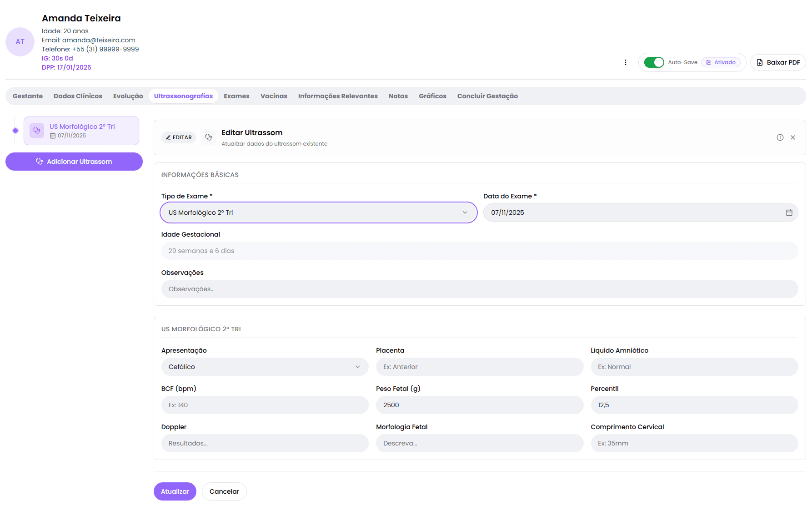Image resolution: width=812 pixels, height=511 pixels.
Task: Go to the Concluir Gestação tab
Action: [x=487, y=96]
